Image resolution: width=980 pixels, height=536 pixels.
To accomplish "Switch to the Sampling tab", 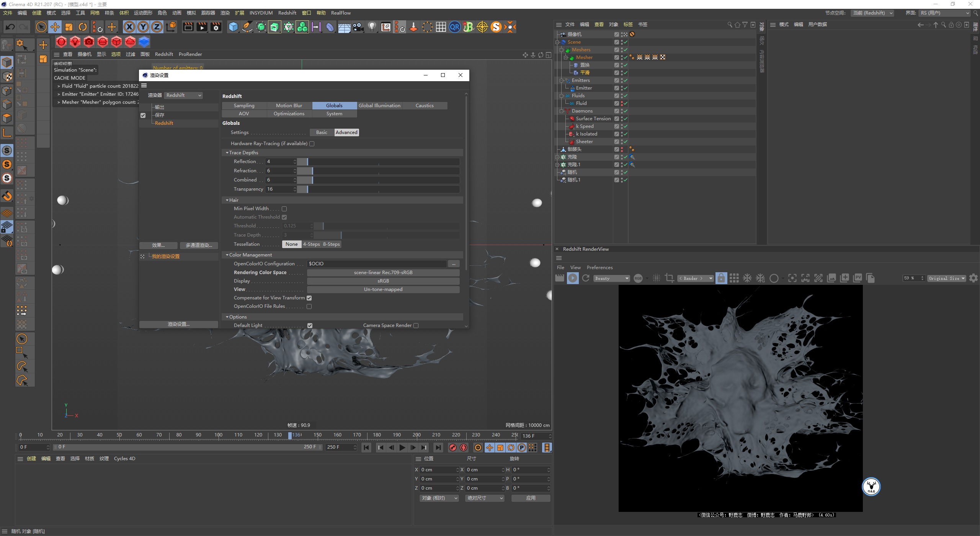I will [x=244, y=105].
